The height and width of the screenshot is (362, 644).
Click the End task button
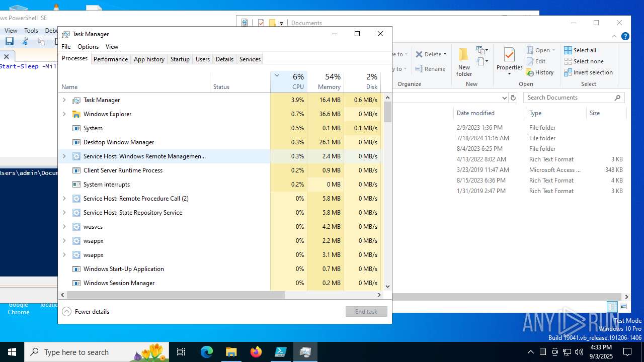(366, 312)
